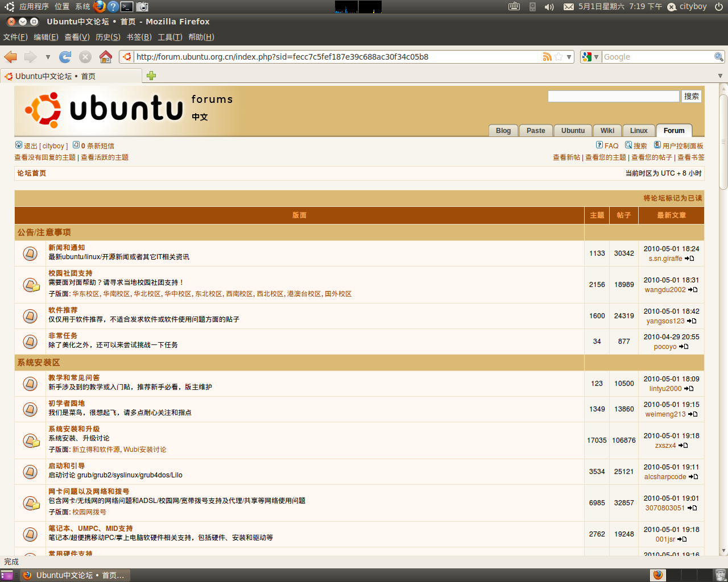
Task: Open the 用户控制面板 link
Action: click(x=683, y=146)
